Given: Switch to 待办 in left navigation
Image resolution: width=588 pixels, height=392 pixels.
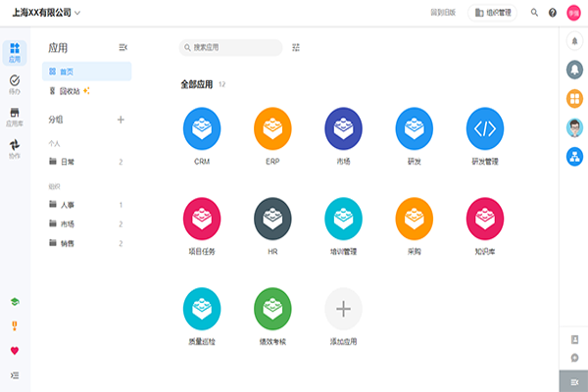Looking at the screenshot, I should coord(15,84).
